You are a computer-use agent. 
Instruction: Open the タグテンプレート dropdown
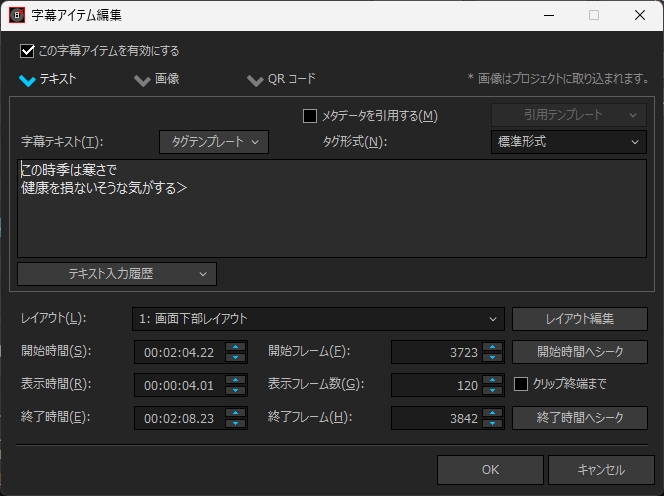(214, 142)
